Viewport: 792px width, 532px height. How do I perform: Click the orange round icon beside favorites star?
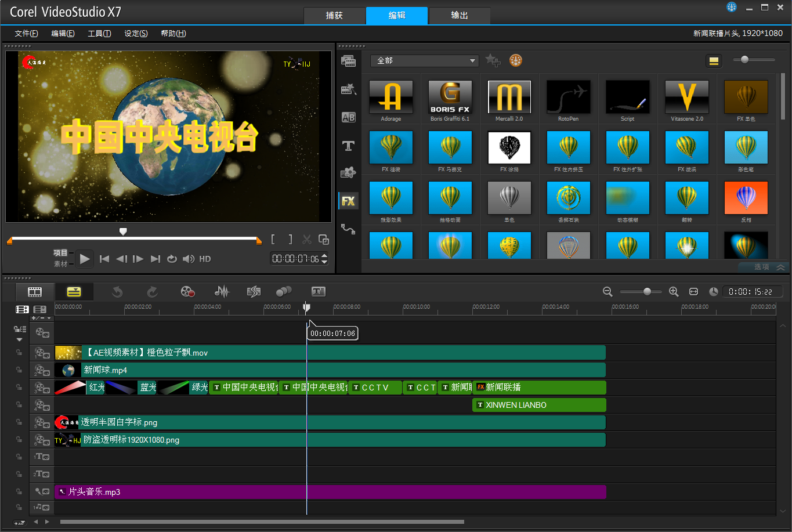(516, 60)
